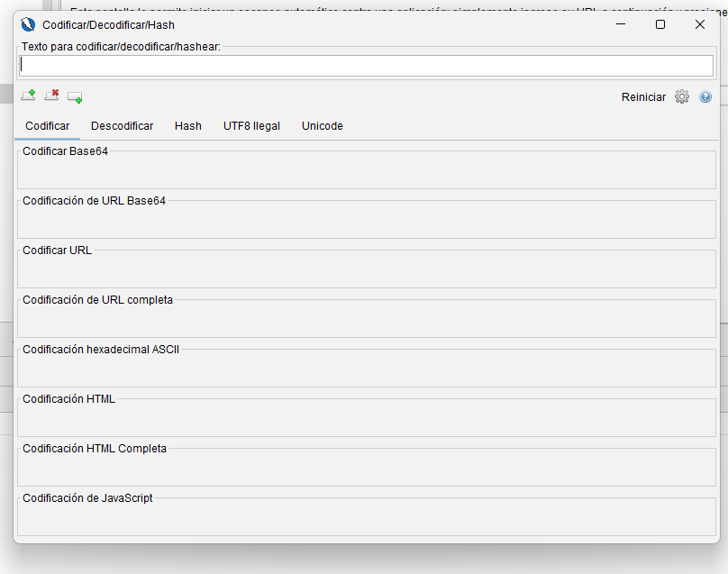The width and height of the screenshot is (728, 574).
Task: Maximize the Codificar/Decodificar/Hash window
Action: point(660,24)
